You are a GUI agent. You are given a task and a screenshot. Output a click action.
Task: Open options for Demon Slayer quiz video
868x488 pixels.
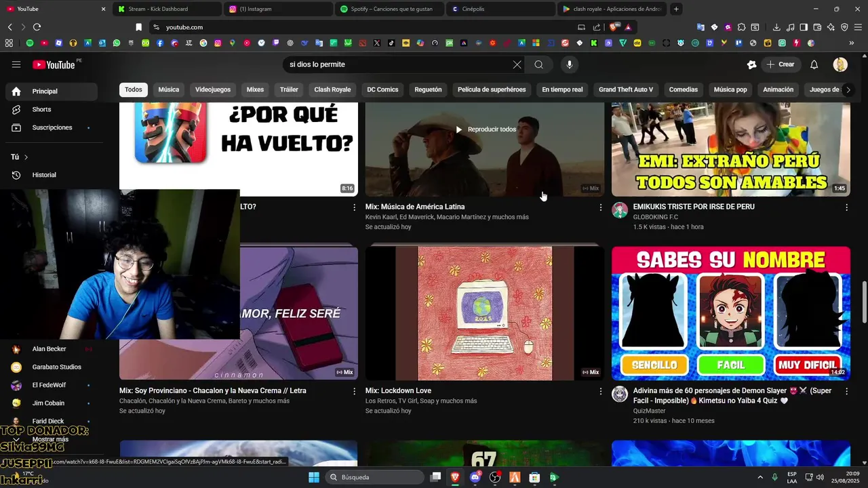[x=846, y=391]
